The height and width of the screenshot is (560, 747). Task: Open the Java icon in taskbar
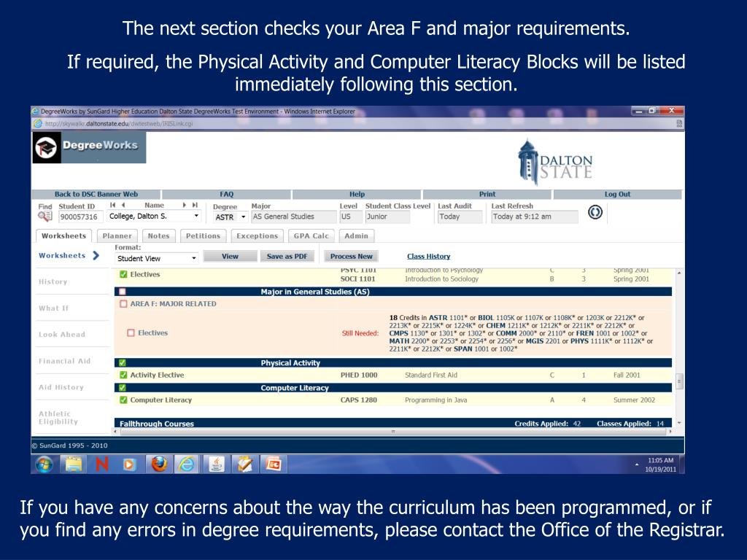point(217,464)
